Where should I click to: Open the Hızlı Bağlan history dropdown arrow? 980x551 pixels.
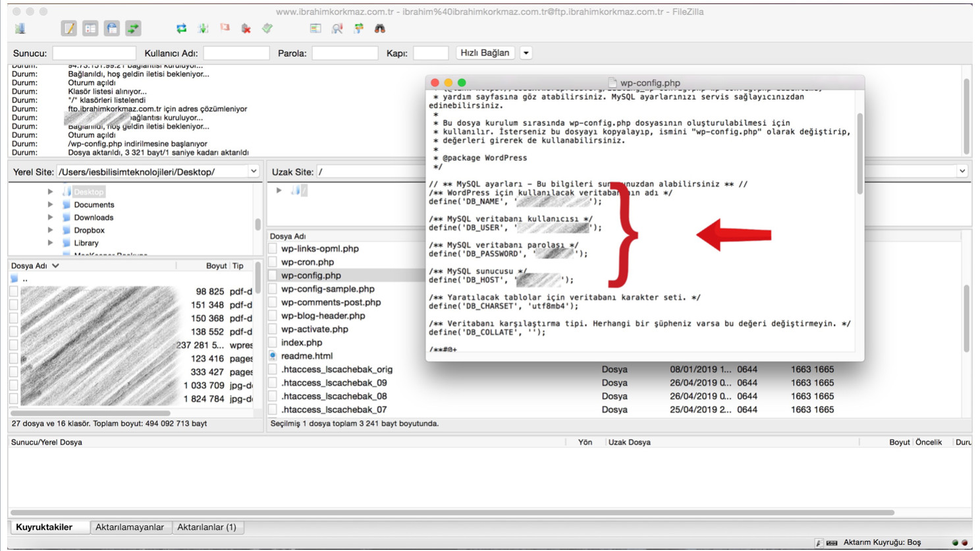click(526, 53)
